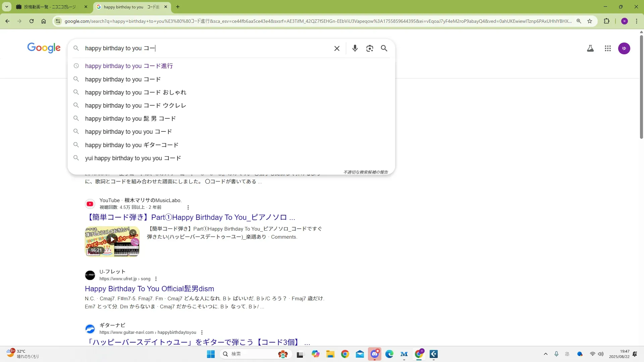Viewport: 644px width, 362px height.
Task: Open Google Lens image search
Action: pos(370,48)
